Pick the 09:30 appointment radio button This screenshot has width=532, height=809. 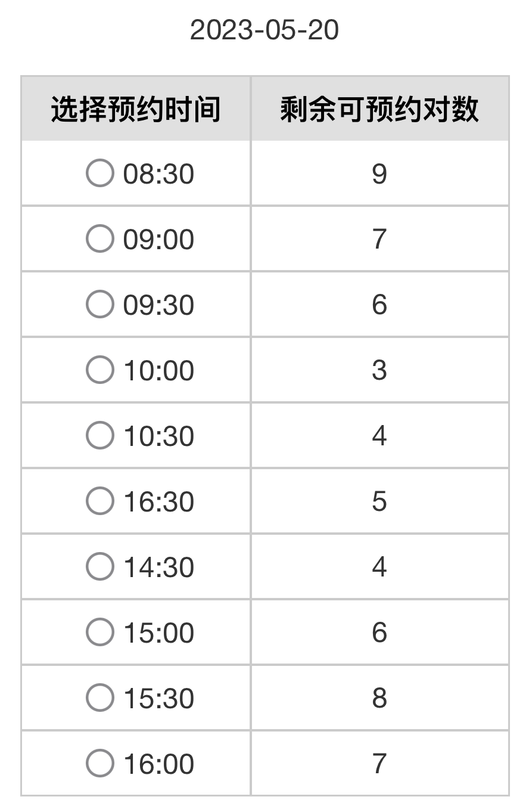(x=99, y=305)
